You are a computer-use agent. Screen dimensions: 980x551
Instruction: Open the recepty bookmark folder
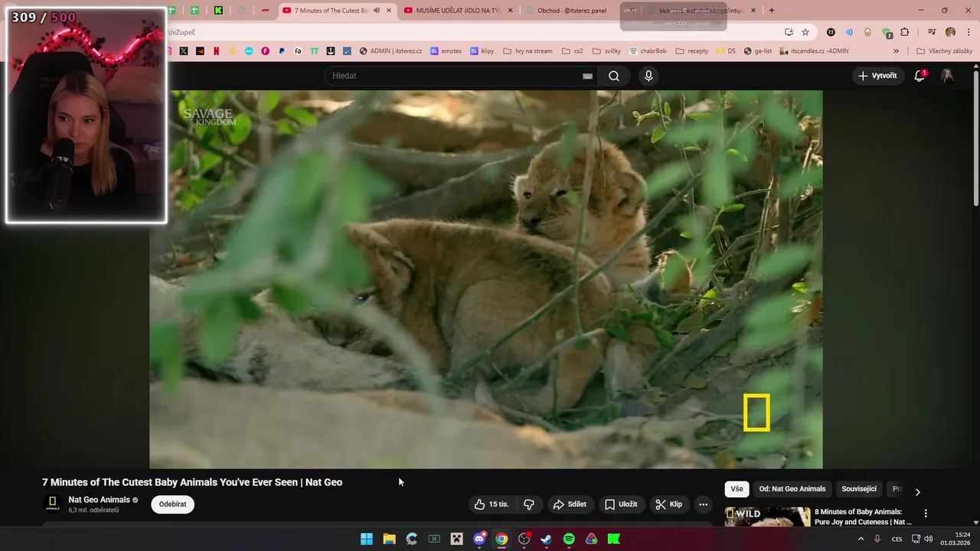click(691, 51)
